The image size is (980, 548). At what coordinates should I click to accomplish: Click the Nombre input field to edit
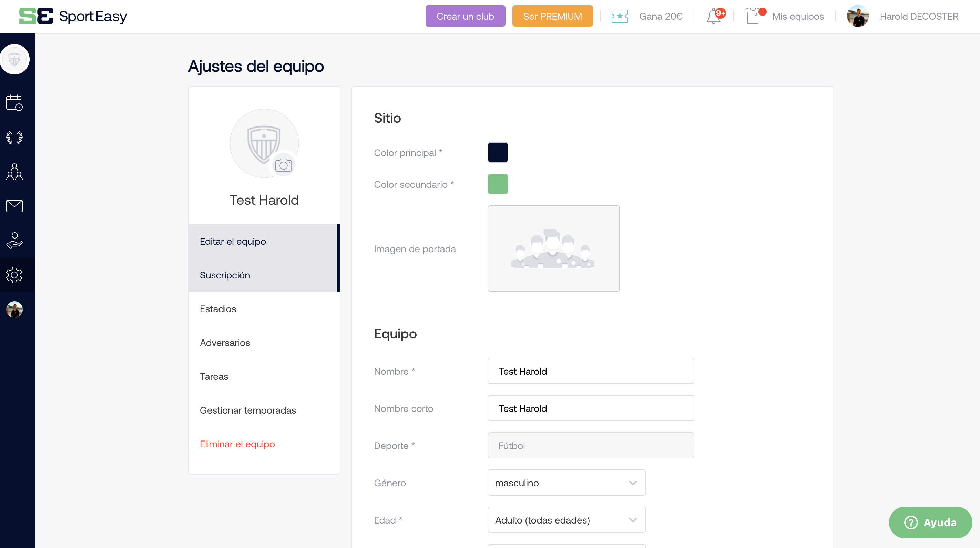[592, 371]
